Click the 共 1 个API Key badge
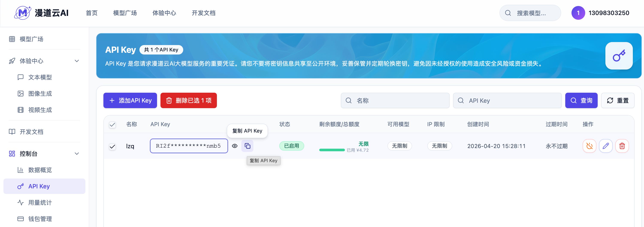Image resolution: width=644 pixels, height=227 pixels. click(161, 50)
